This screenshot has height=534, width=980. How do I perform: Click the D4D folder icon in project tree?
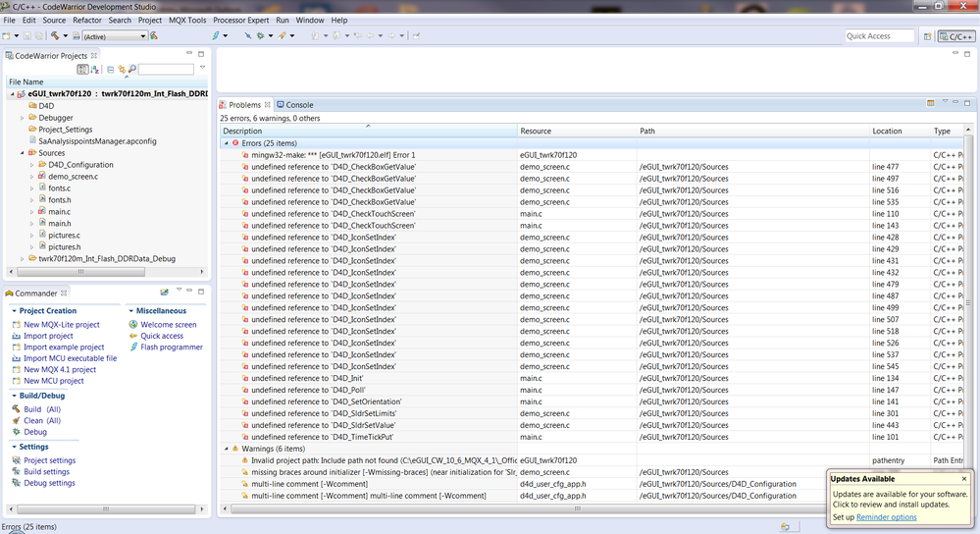(33, 106)
